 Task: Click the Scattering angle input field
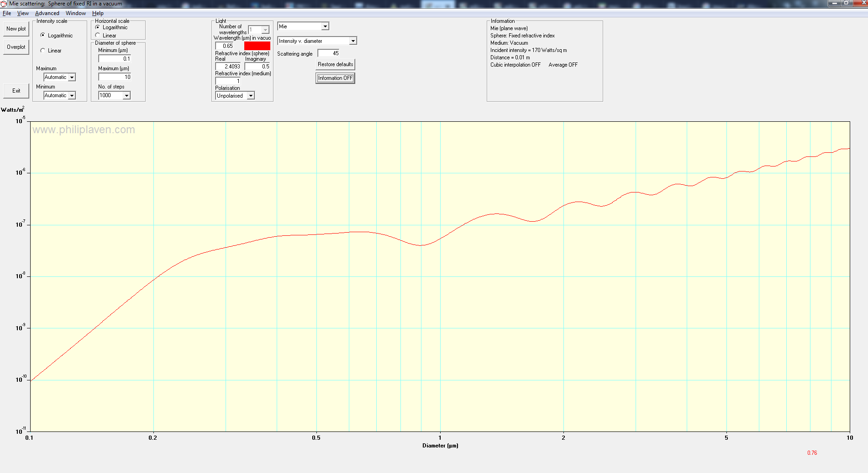click(x=329, y=53)
